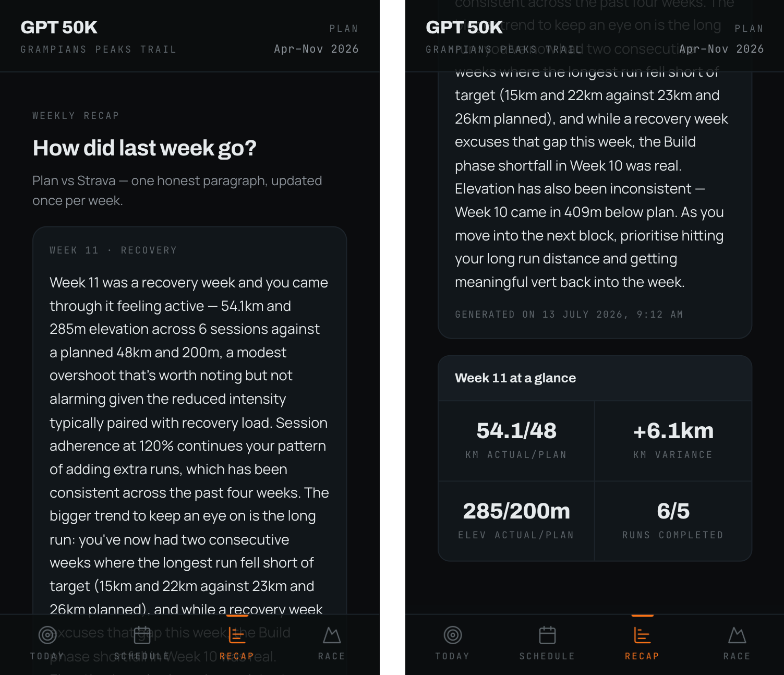The image size is (784, 675).
Task: Click WEEKLY RECAP section label
Action: coord(76,116)
